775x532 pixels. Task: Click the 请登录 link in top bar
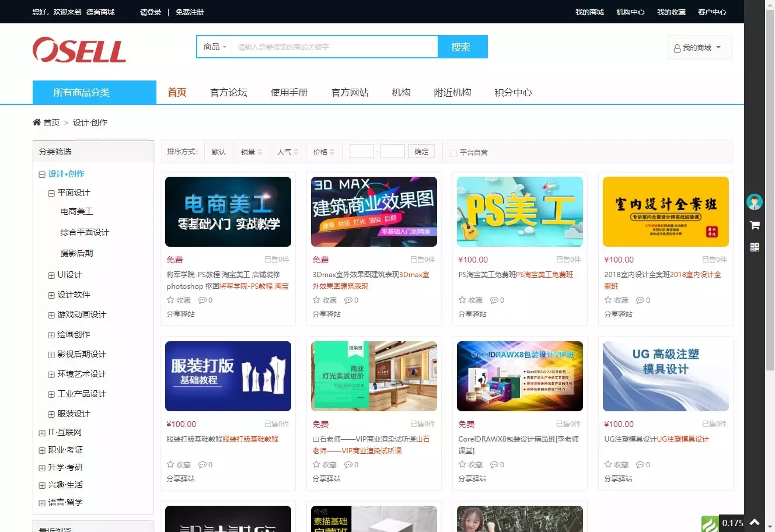(x=151, y=12)
